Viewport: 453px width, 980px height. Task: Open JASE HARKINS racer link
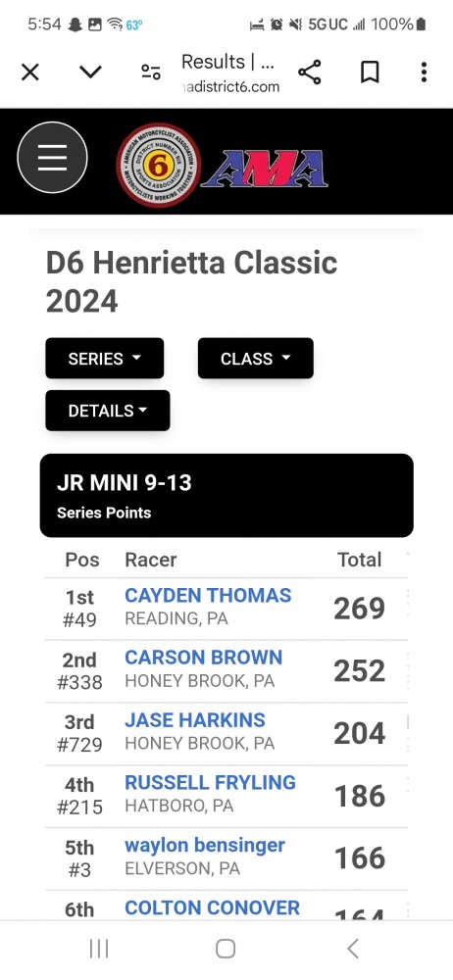click(194, 720)
